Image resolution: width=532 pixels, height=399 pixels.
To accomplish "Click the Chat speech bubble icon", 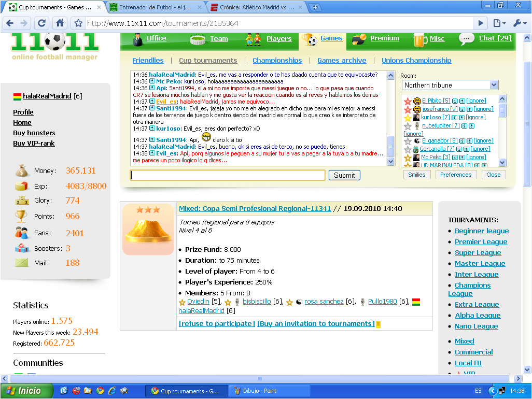I will pos(467,39).
